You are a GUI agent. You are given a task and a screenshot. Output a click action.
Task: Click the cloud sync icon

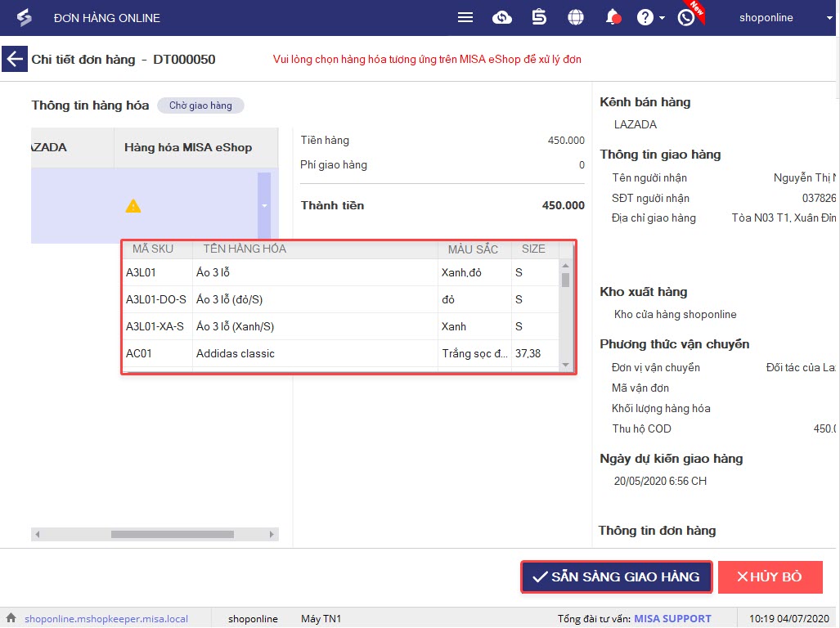pos(501,18)
